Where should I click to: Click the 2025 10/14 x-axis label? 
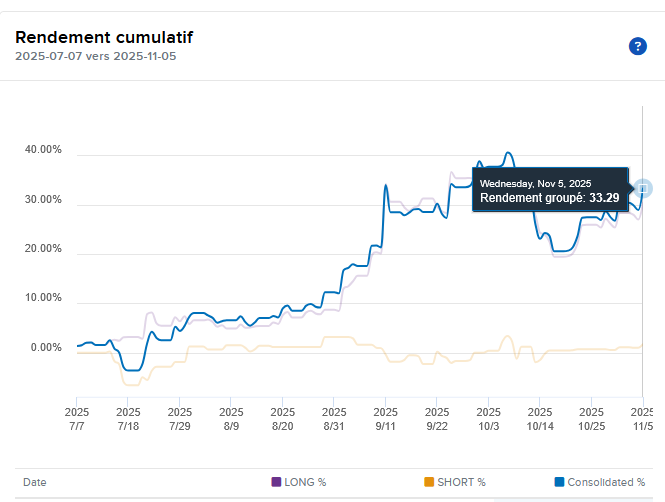tap(539, 418)
